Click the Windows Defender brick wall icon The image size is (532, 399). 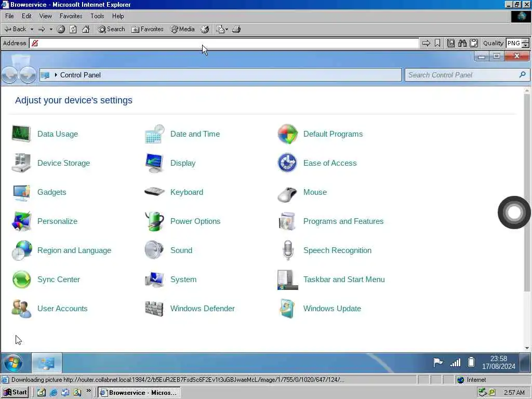[154, 309]
